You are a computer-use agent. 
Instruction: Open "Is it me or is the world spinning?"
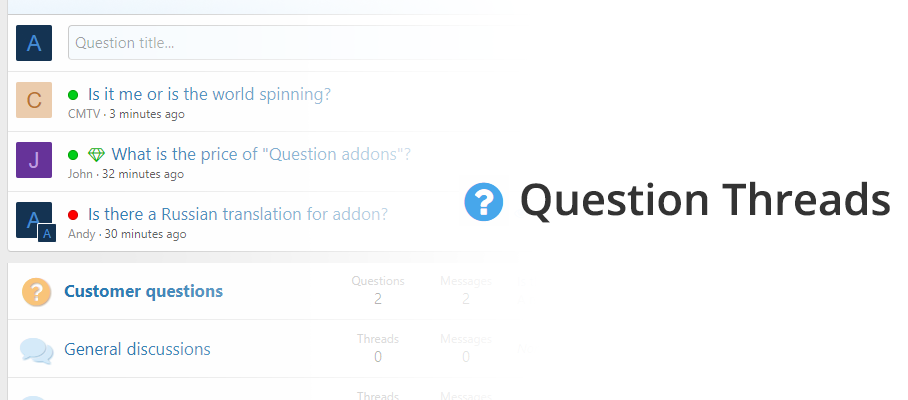pos(209,95)
